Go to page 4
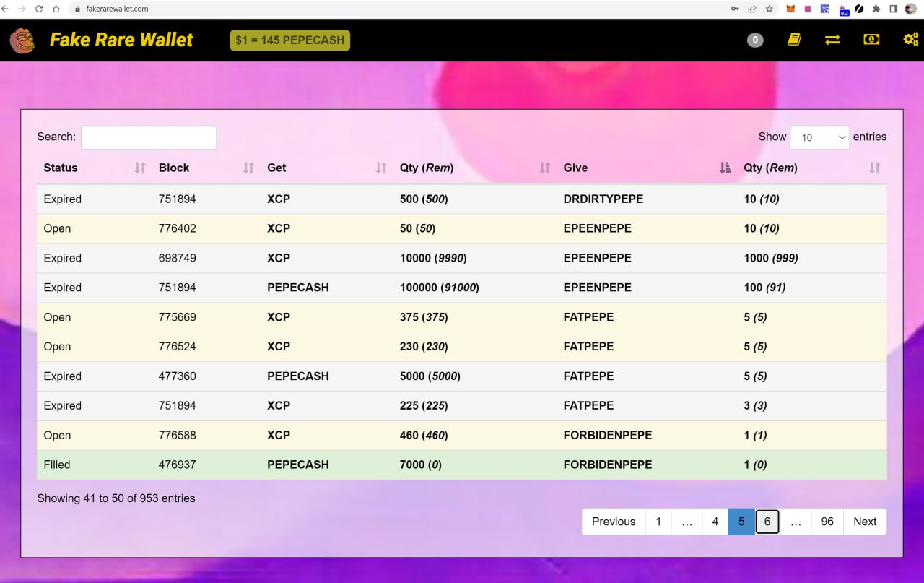The height and width of the screenshot is (583, 924). point(715,522)
